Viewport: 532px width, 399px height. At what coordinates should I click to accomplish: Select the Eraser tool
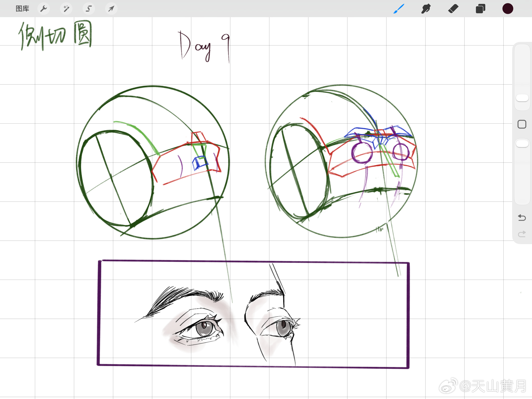[453, 9]
